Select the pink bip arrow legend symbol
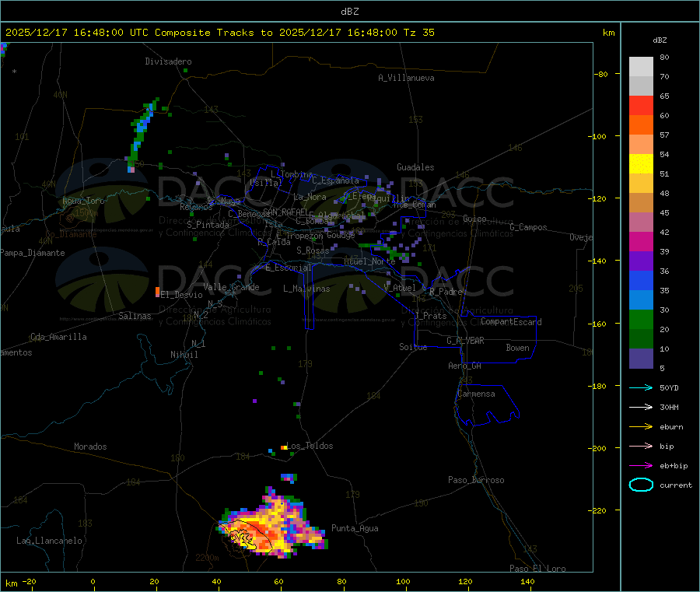Screen dimensions: 700x592 pos(641,446)
